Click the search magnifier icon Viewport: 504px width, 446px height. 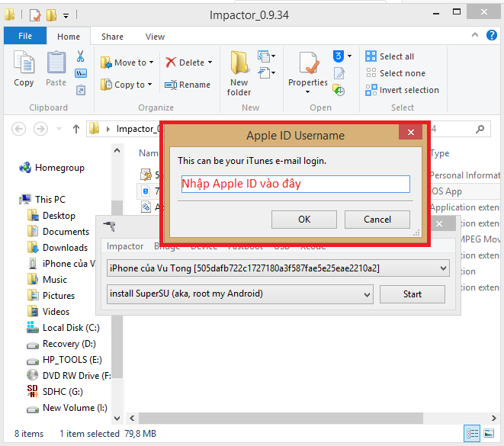[x=480, y=129]
